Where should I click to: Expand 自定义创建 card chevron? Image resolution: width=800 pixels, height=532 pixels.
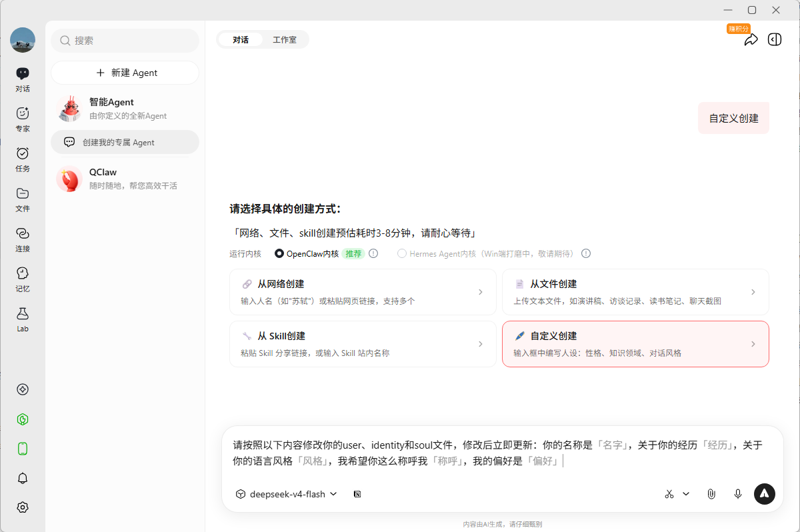[x=753, y=344]
